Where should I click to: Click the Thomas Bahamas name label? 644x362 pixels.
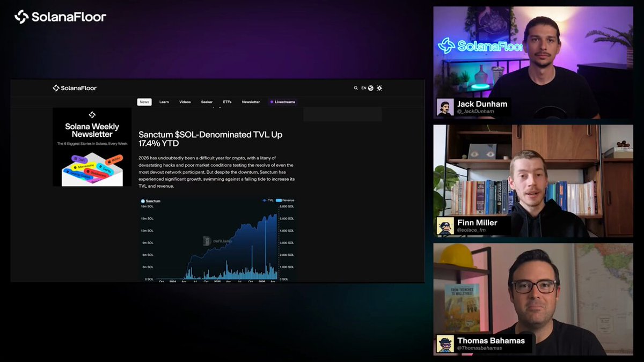pyautogui.click(x=491, y=341)
